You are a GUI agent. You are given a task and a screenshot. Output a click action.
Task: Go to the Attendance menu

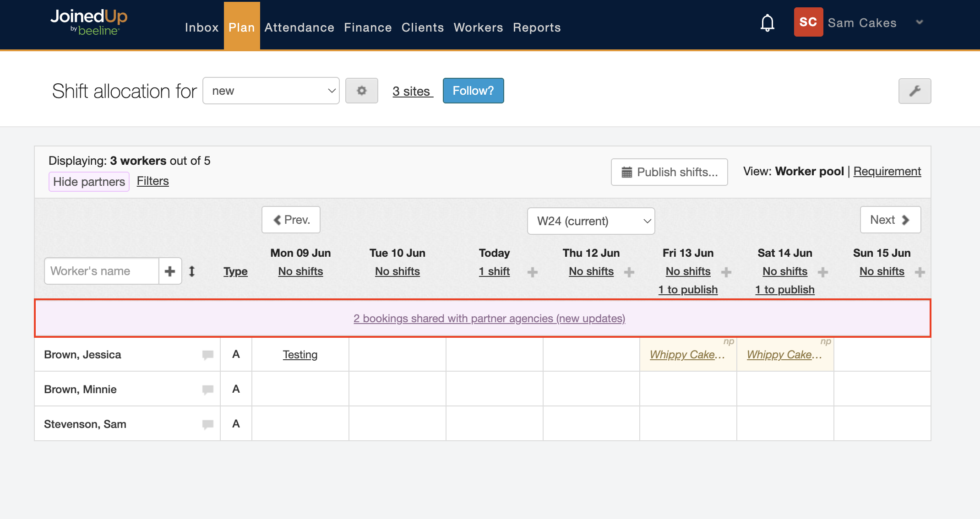tap(299, 27)
